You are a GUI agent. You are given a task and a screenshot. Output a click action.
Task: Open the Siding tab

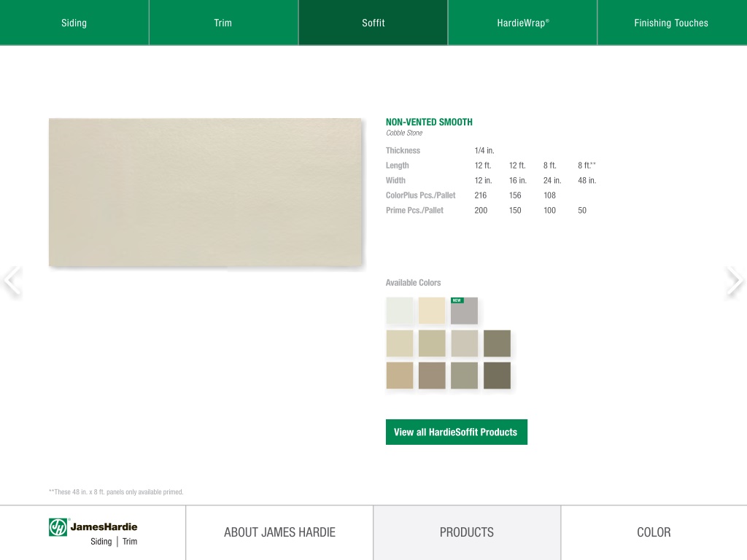[74, 23]
